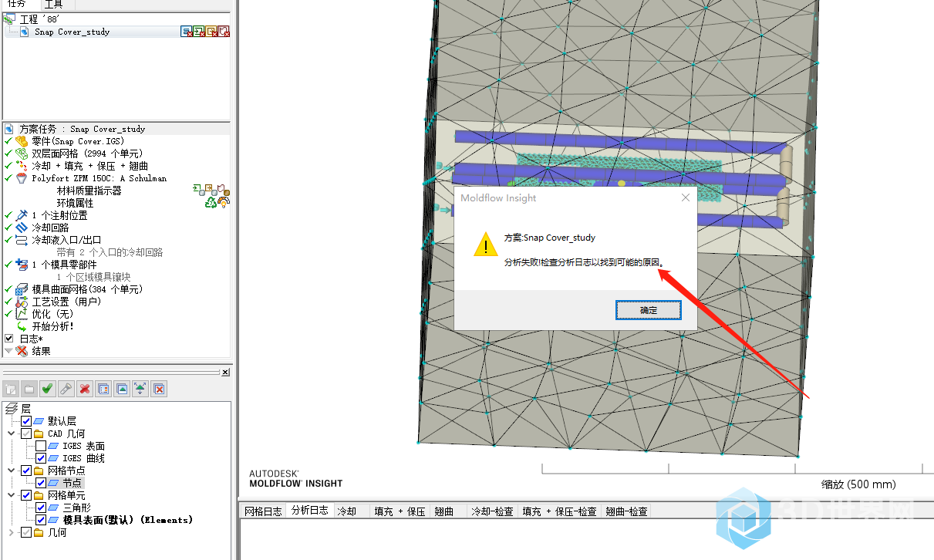Toggle the 网格单元 group checkbox
Viewport: 934px width, 560px height.
[x=26, y=495]
